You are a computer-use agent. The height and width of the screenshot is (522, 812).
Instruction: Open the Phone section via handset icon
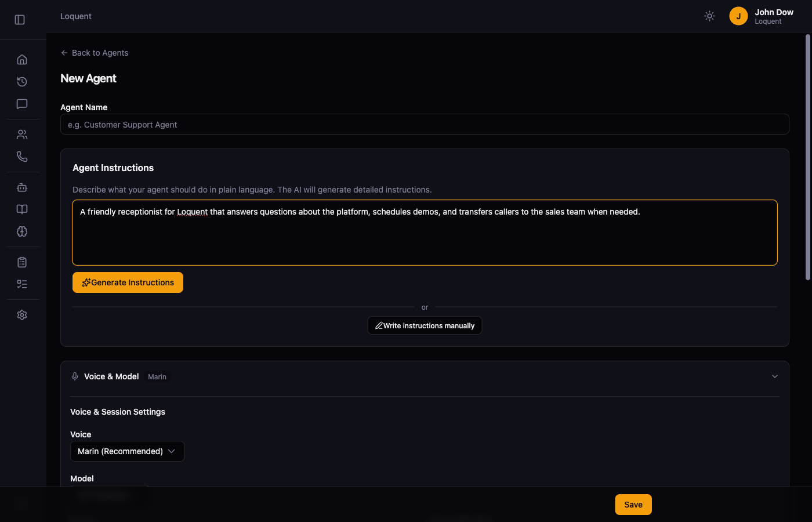pyautogui.click(x=22, y=156)
